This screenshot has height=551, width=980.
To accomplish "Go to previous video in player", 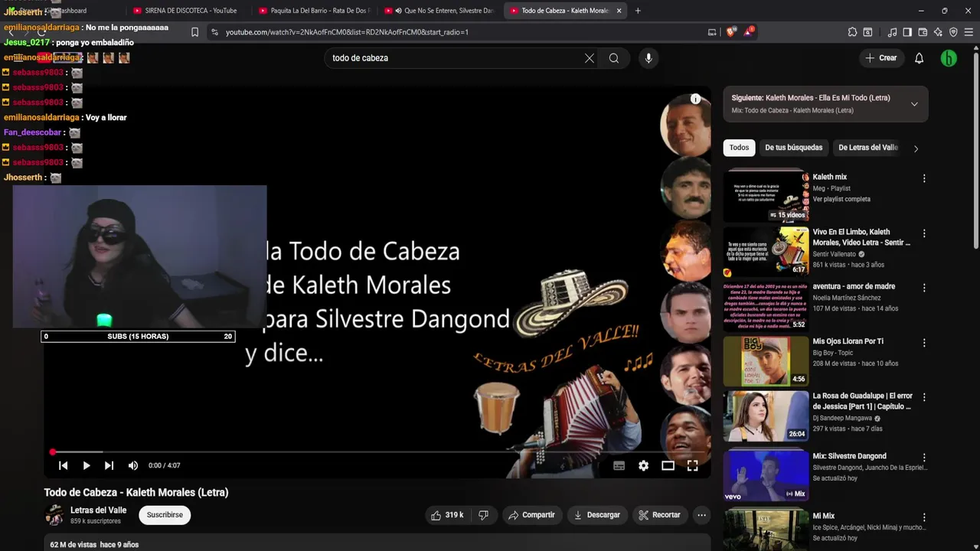I will pos(64,465).
